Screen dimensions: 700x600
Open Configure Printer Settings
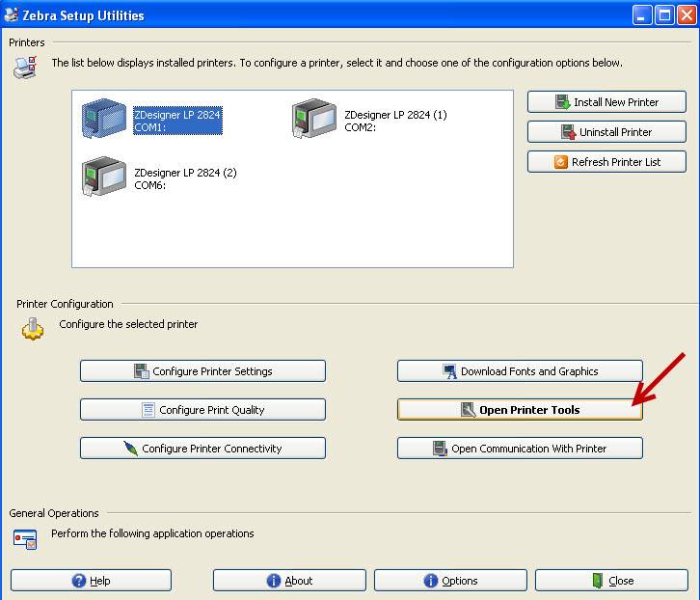coord(202,371)
